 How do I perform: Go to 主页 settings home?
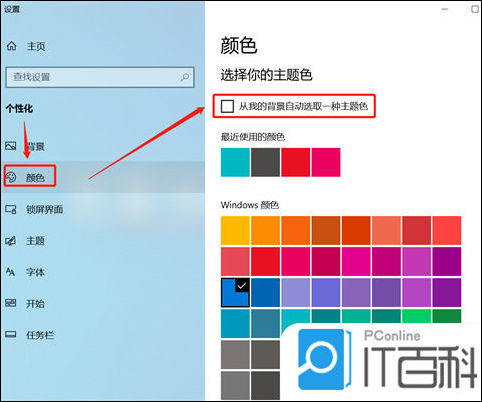click(x=36, y=46)
